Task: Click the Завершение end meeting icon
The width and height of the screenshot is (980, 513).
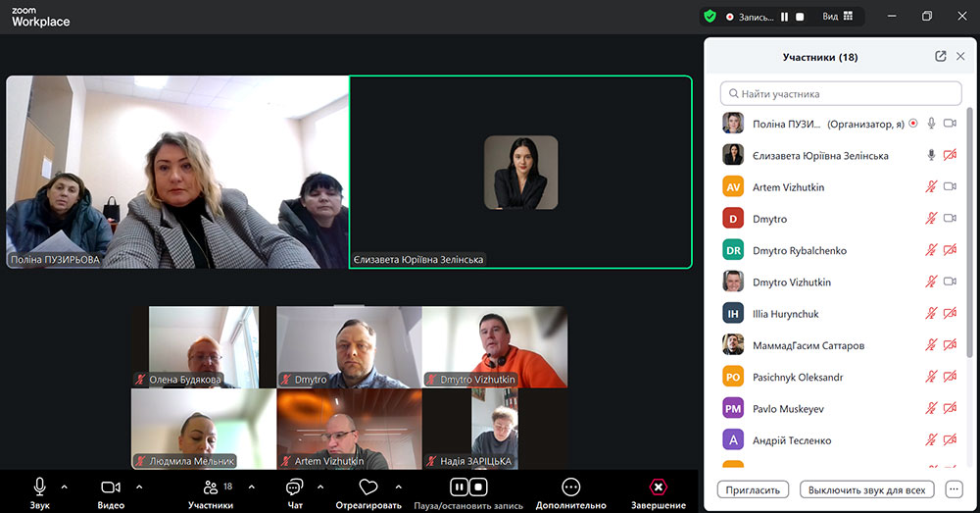Action: coord(659,487)
